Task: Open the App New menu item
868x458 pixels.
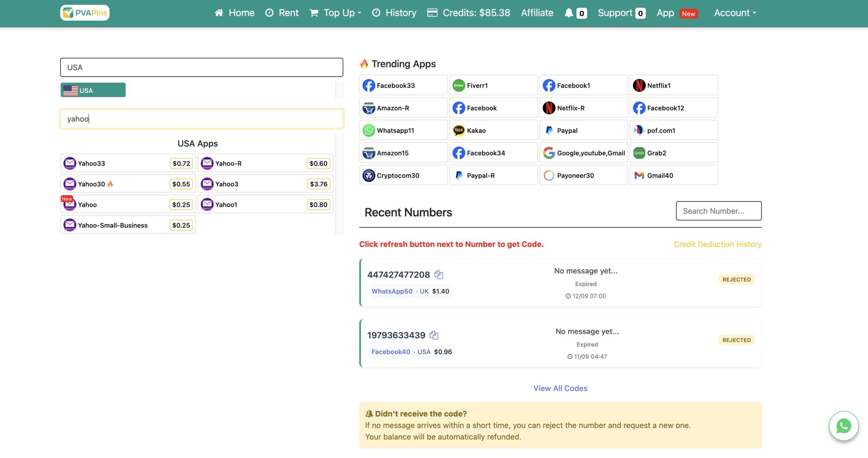Action: (x=677, y=13)
